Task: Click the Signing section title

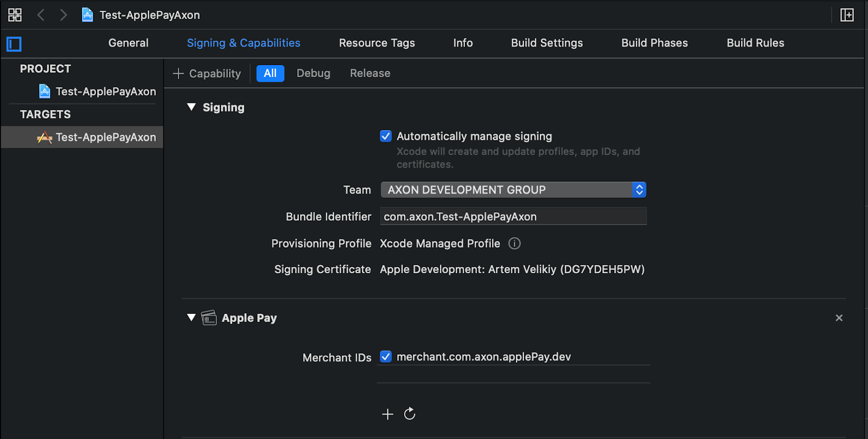Action: tap(224, 107)
